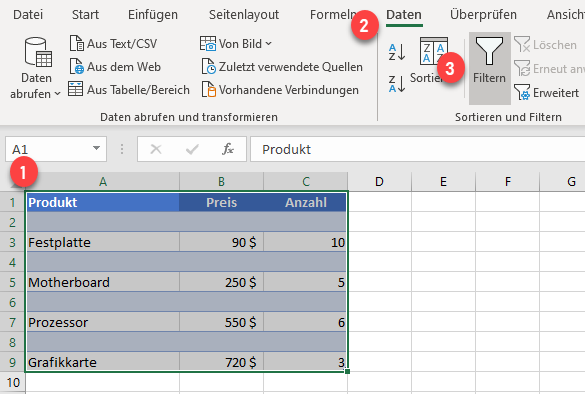Select column F header
Image resolution: width=585 pixels, height=394 pixels.
tap(507, 182)
